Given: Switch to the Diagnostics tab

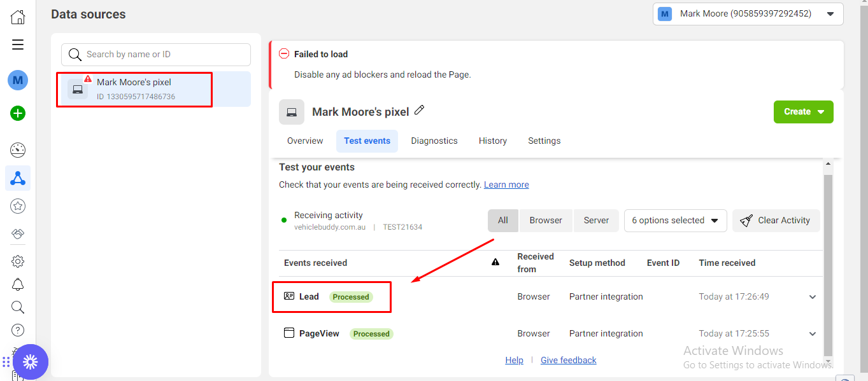Looking at the screenshot, I should [434, 141].
